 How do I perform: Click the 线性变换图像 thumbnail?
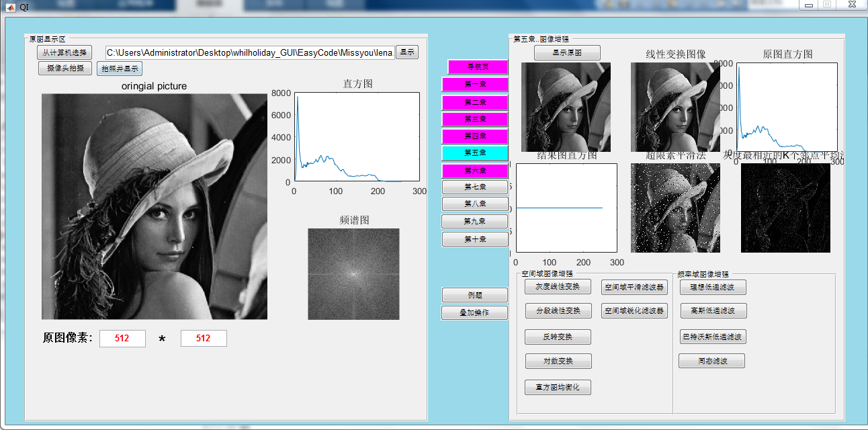[675, 107]
